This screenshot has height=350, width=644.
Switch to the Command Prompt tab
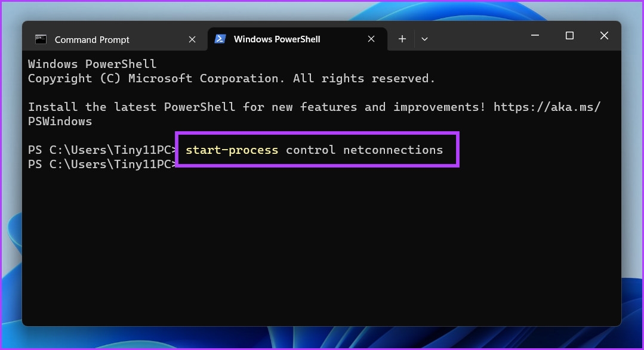(115, 39)
